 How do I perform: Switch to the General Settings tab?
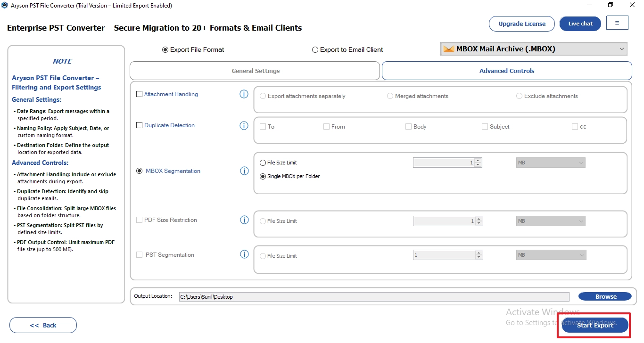click(255, 71)
